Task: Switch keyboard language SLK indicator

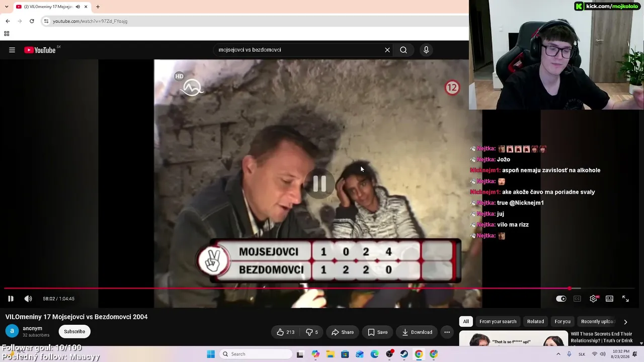Action: (x=582, y=354)
